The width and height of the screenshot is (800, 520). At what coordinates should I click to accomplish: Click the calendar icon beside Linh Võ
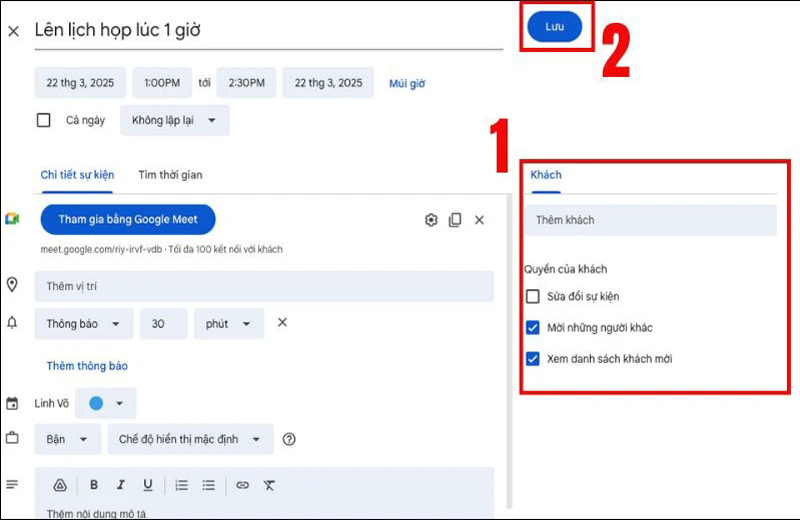tap(12, 403)
